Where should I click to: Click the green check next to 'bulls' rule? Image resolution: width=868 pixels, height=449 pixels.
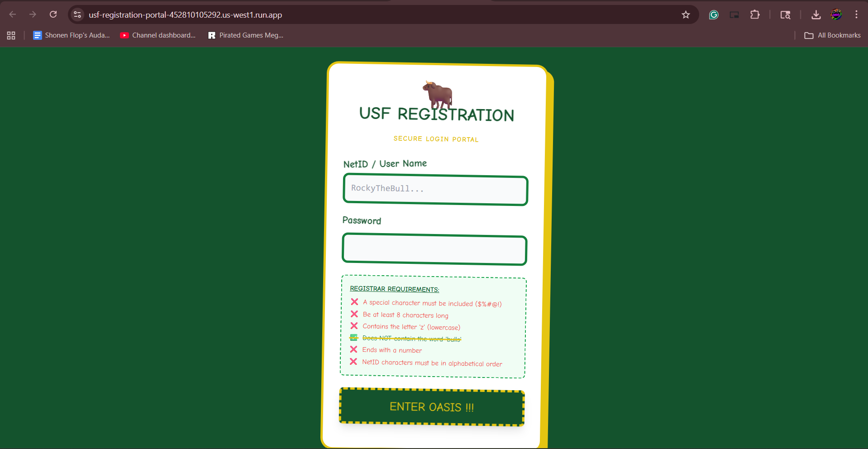pos(354,337)
